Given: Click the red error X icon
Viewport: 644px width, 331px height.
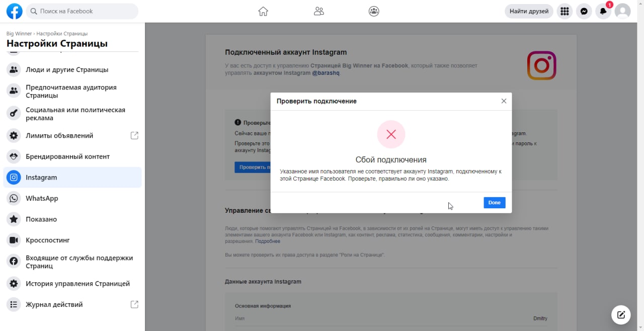Looking at the screenshot, I should tap(391, 134).
